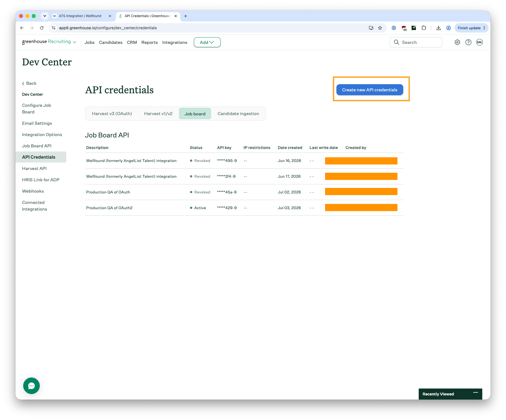Image resolution: width=506 pixels, height=420 pixels.
Task: Click the address bar URL
Action: click(x=108, y=28)
